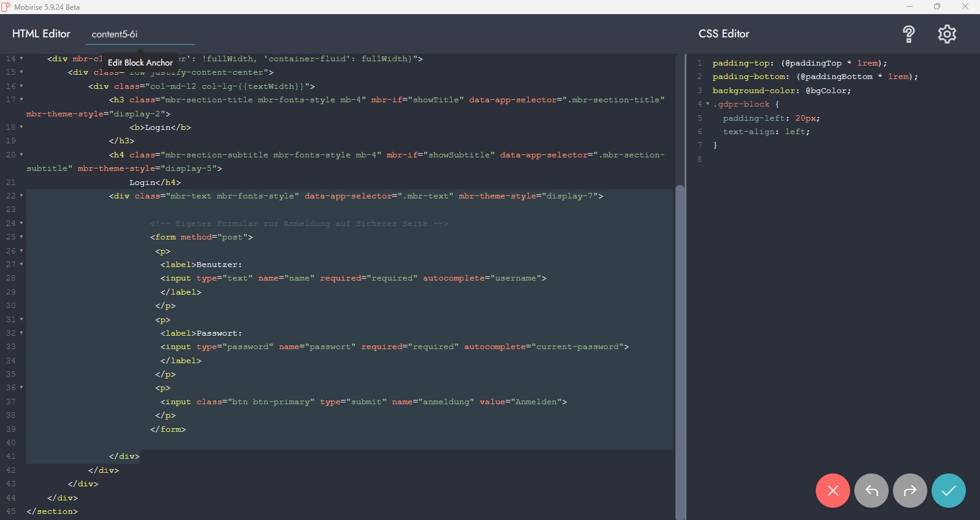980x520 pixels.
Task: Fold the .gdpr-block CSS rule
Action: (708, 104)
